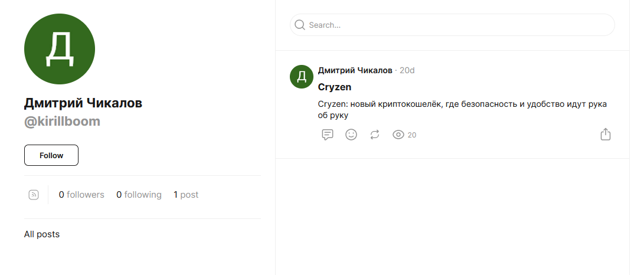Click the post author name Дмитрий Чикалов
The image size is (644, 275).
355,70
